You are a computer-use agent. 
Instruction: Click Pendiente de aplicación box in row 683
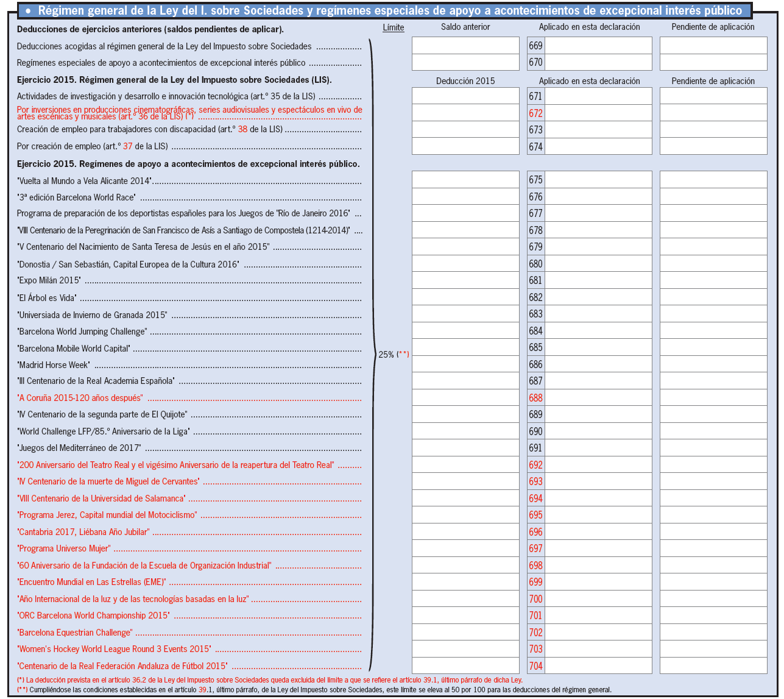click(x=713, y=314)
